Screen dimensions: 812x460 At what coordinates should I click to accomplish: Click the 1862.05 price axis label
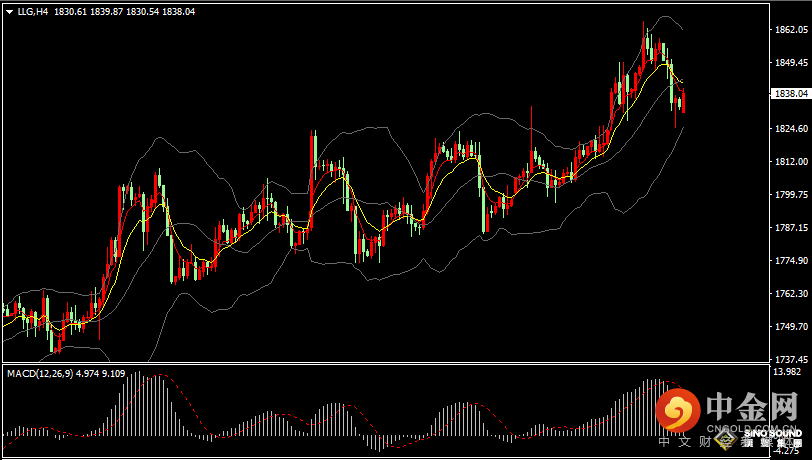790,30
